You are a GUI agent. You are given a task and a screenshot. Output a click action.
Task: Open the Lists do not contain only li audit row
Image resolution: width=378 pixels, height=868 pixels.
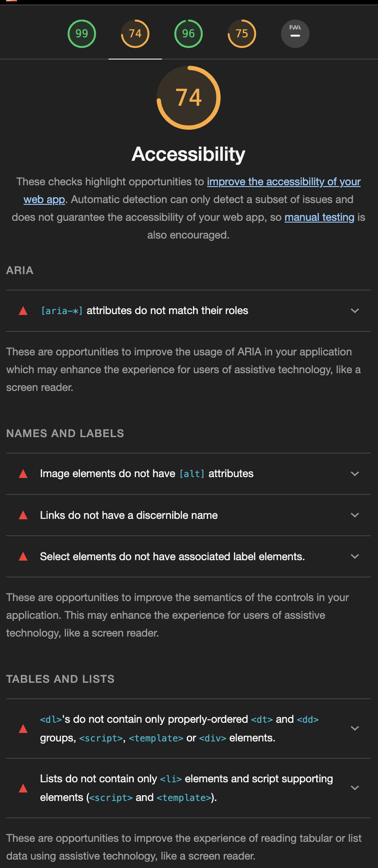tap(189, 788)
